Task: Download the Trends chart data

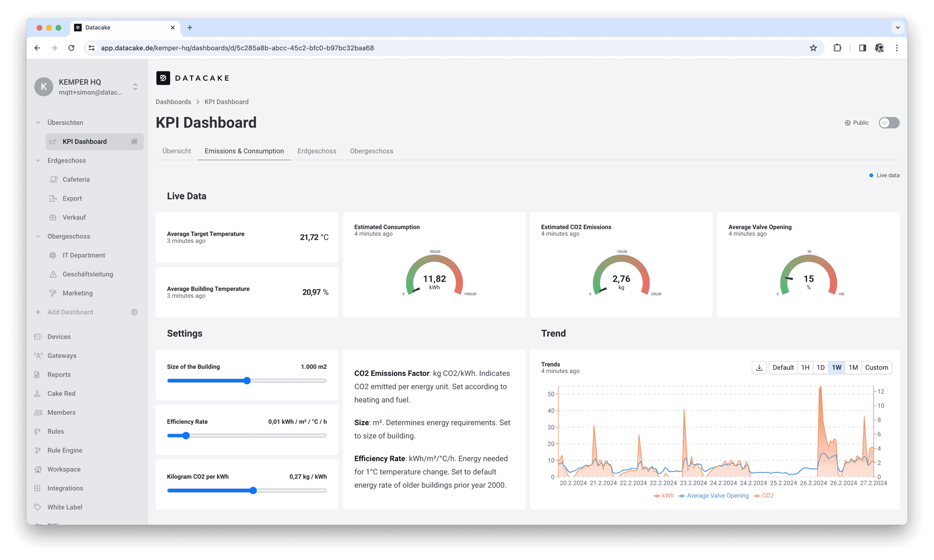Action: [759, 367]
